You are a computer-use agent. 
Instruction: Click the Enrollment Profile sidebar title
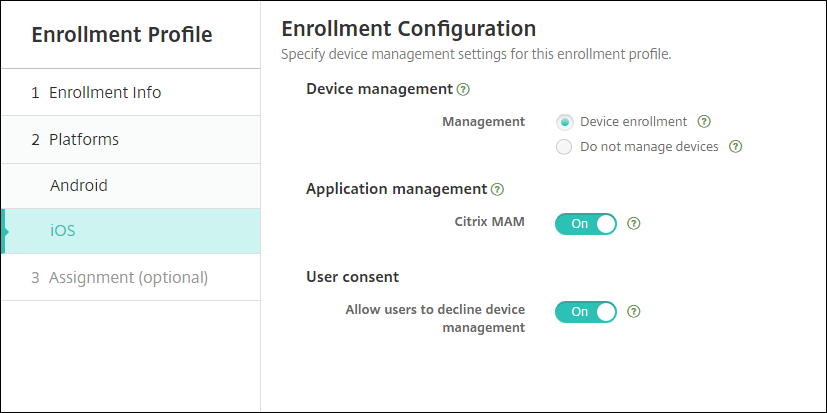point(122,35)
